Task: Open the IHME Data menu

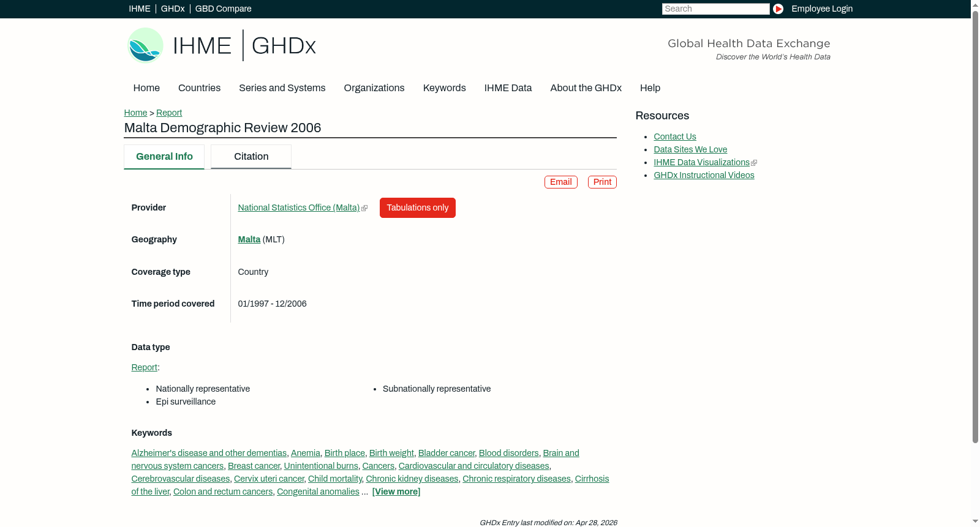Action: pyautogui.click(x=508, y=88)
